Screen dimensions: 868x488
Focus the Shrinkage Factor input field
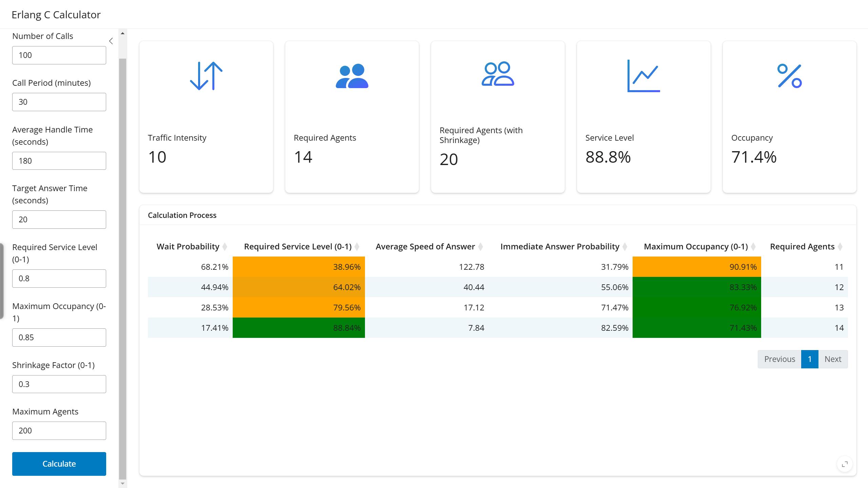(x=59, y=384)
